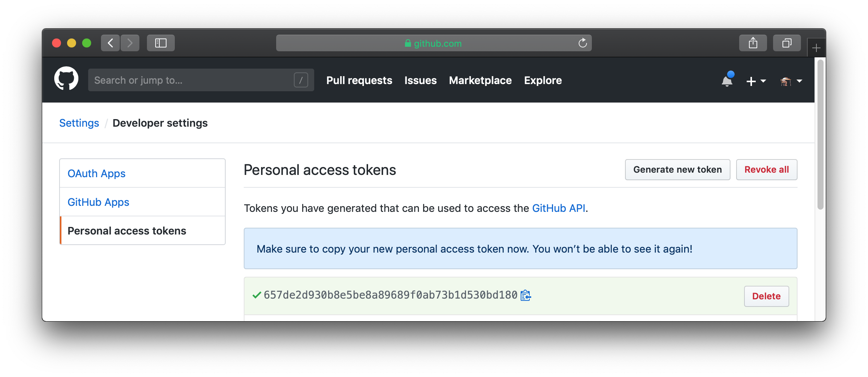Open a new tab with plus button
The height and width of the screenshot is (377, 868).
(816, 48)
